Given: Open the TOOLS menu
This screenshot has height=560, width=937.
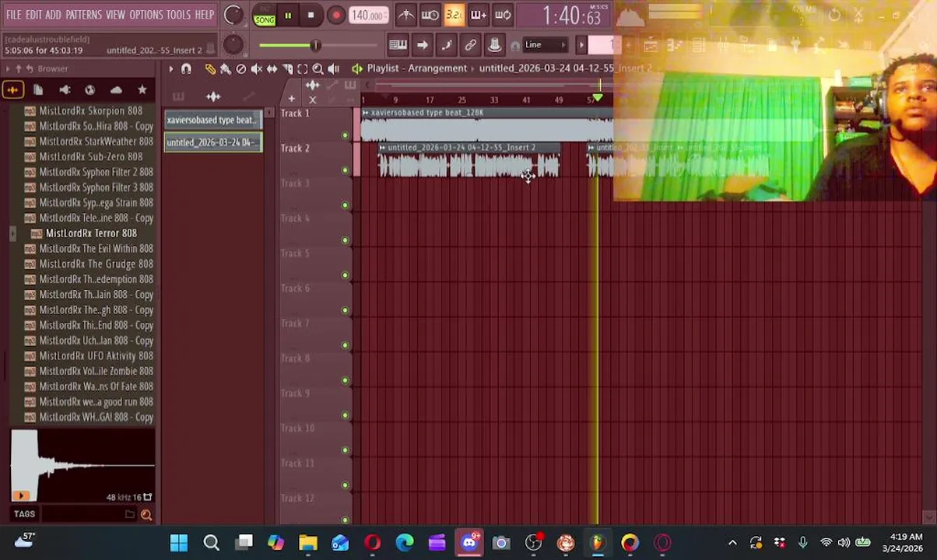Looking at the screenshot, I should (178, 15).
